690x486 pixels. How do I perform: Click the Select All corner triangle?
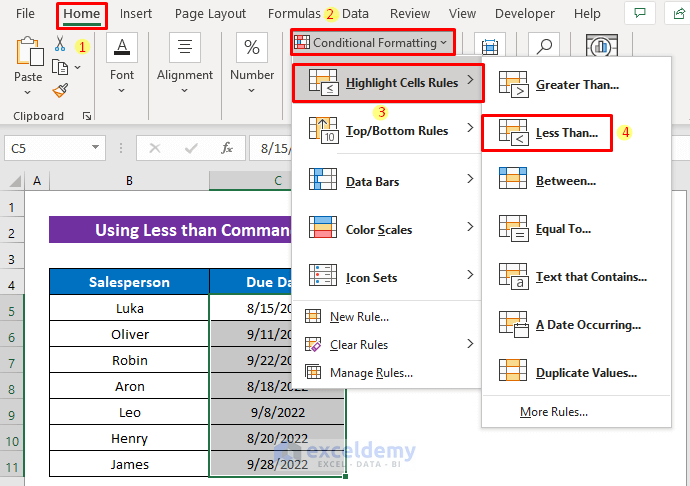pyautogui.click(x=15, y=181)
